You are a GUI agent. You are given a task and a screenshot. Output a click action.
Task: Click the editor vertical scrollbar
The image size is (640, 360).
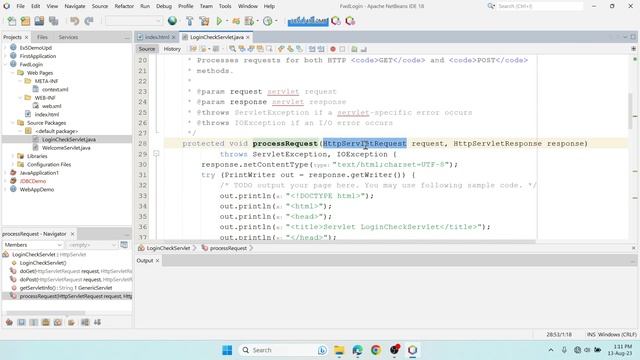[x=630, y=110]
